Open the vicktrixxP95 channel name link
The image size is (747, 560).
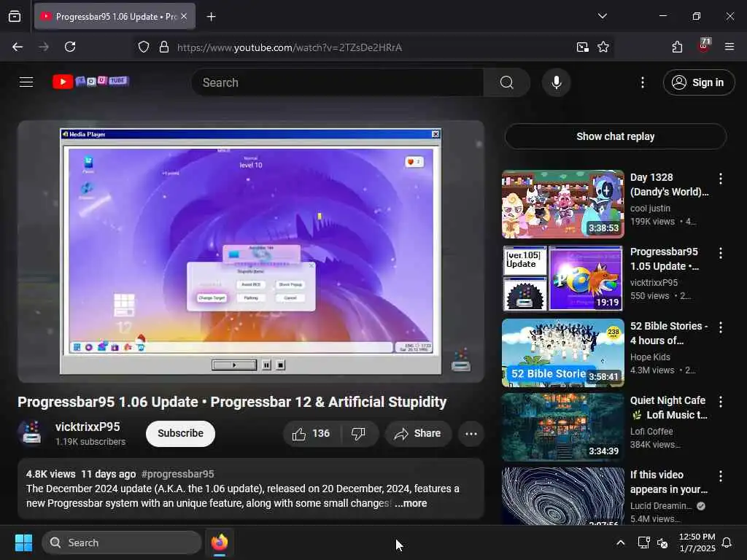pos(88,427)
